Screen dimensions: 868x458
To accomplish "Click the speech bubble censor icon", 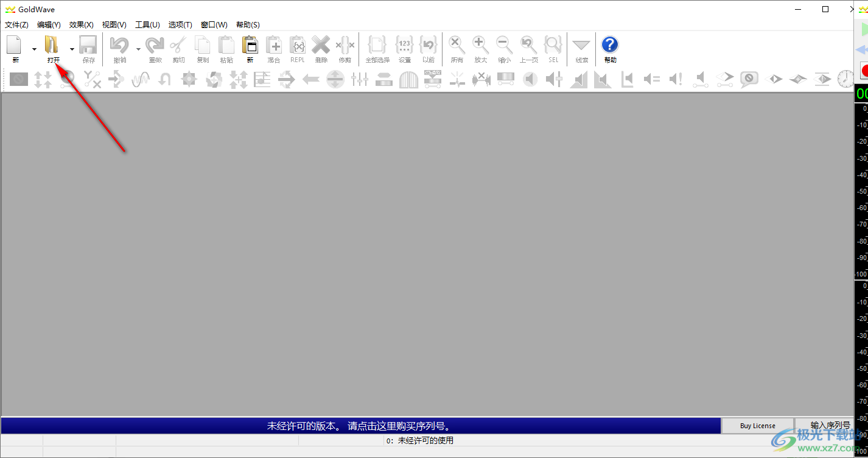I will click(749, 79).
